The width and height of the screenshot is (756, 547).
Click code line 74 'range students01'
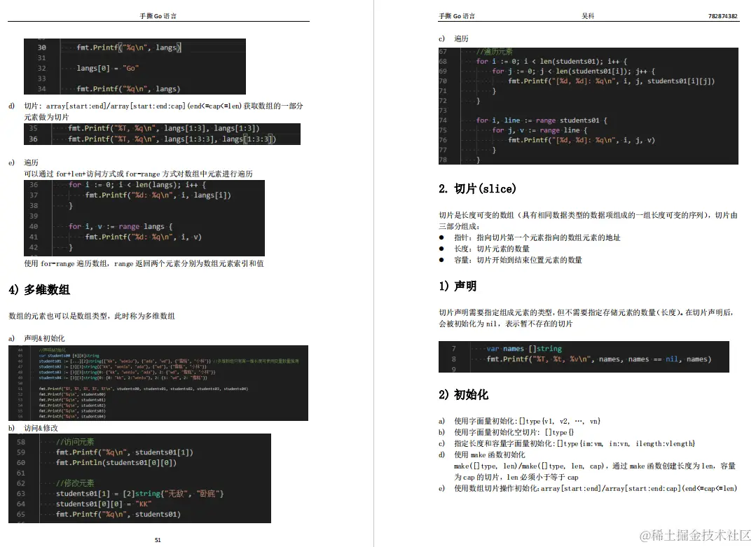(542, 120)
